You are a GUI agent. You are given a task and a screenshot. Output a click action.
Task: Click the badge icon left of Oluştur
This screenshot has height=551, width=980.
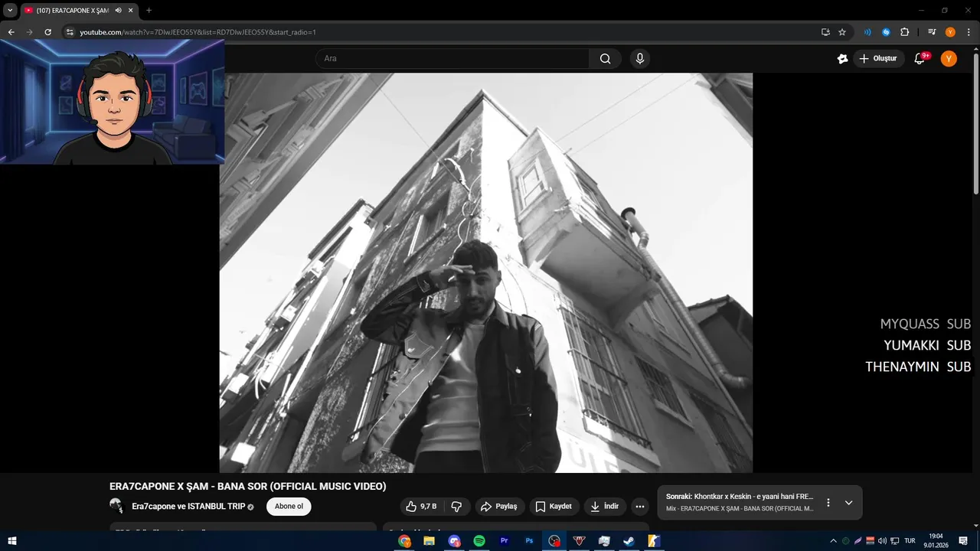tap(843, 59)
